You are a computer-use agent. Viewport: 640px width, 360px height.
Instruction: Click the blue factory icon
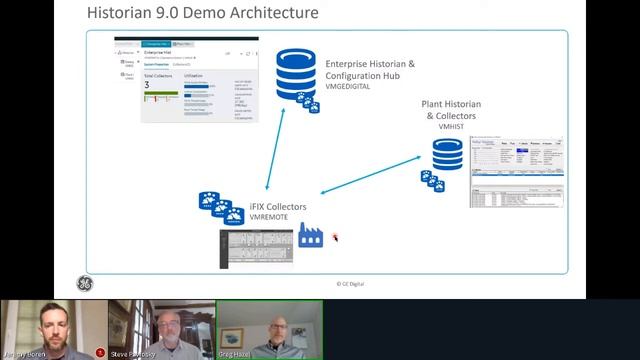(x=311, y=235)
